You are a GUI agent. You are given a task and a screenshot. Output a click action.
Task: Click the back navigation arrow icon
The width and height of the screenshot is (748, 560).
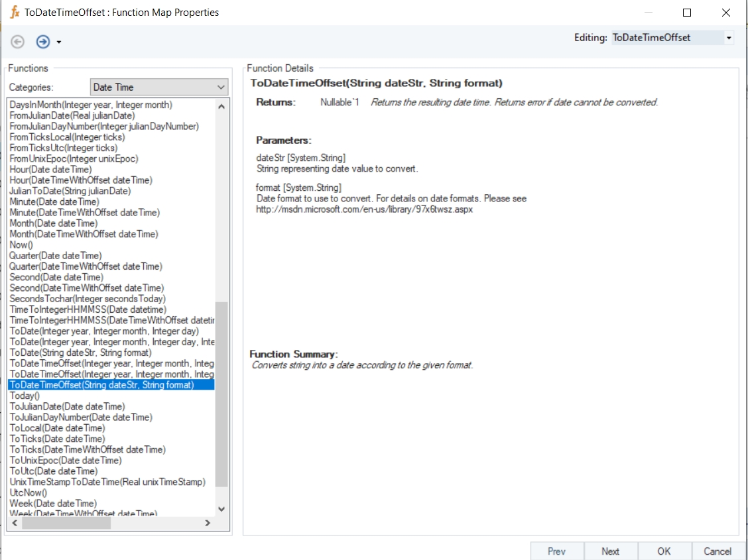click(x=18, y=42)
